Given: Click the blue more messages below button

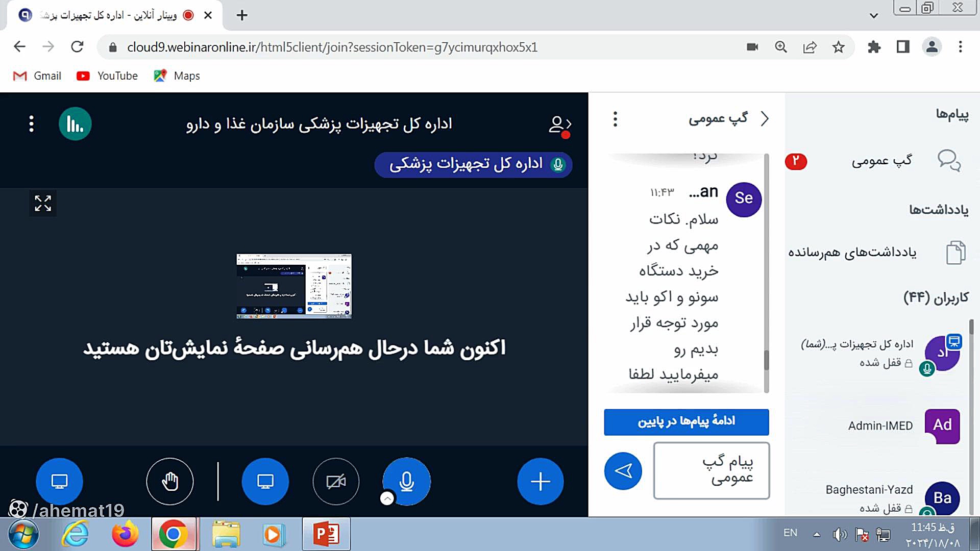Looking at the screenshot, I should pyautogui.click(x=686, y=422).
